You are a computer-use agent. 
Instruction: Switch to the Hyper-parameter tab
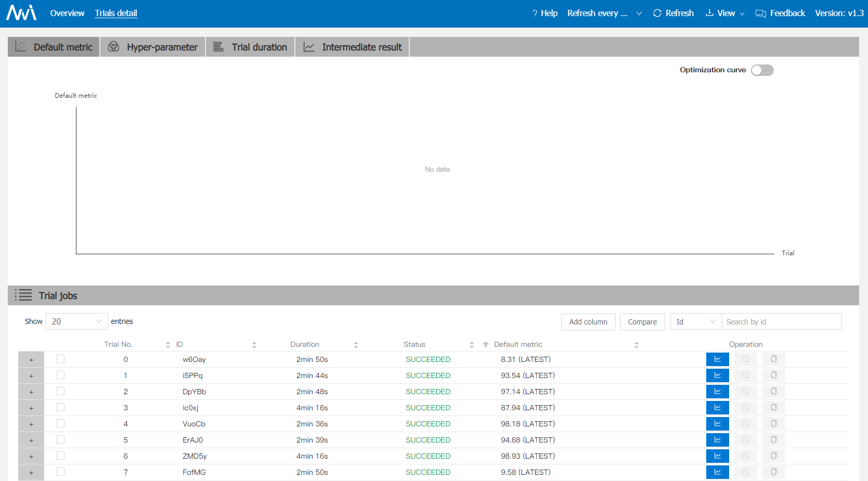[x=152, y=47]
